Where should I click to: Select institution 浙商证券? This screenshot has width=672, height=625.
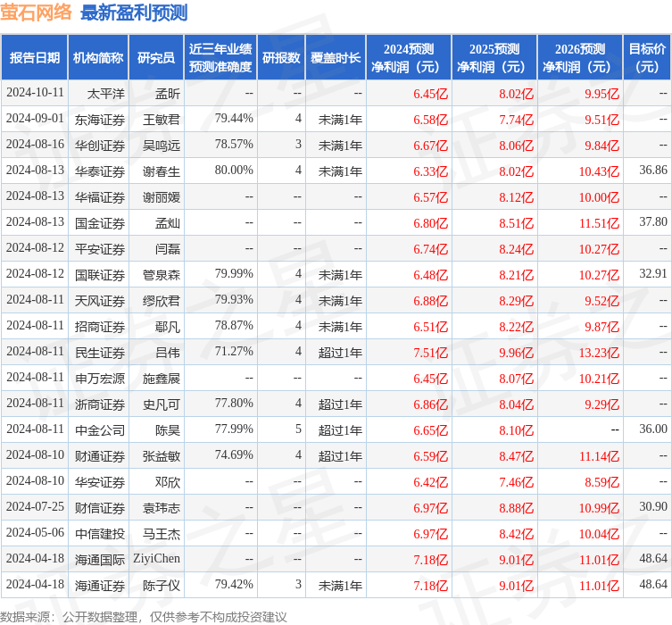click(99, 404)
